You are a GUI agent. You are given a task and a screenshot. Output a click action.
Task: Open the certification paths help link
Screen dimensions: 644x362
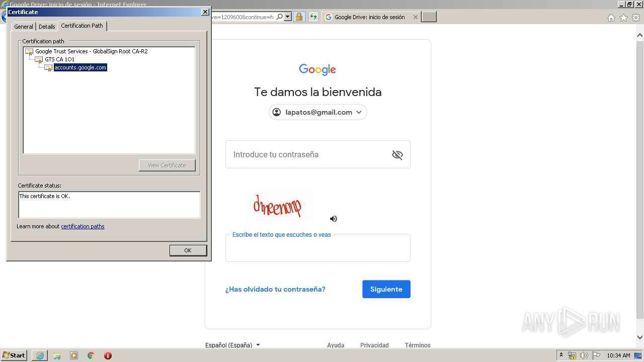[x=83, y=226]
